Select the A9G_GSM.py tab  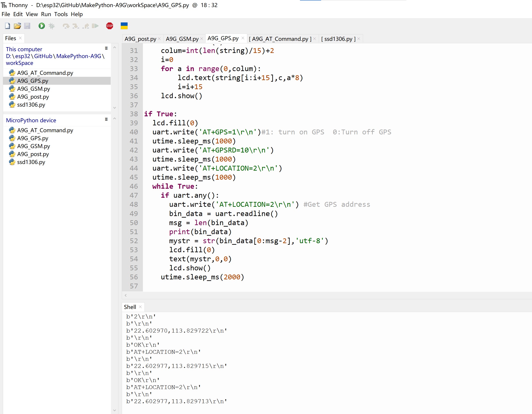pos(182,39)
